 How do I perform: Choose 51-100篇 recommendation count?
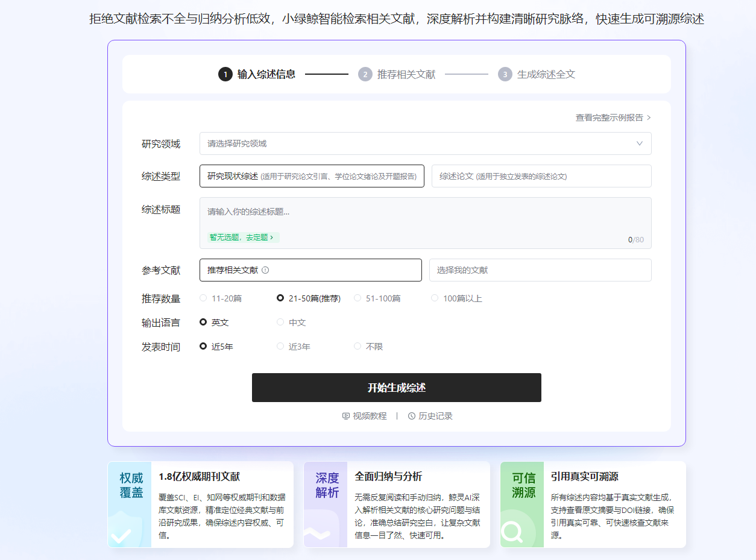(x=377, y=298)
